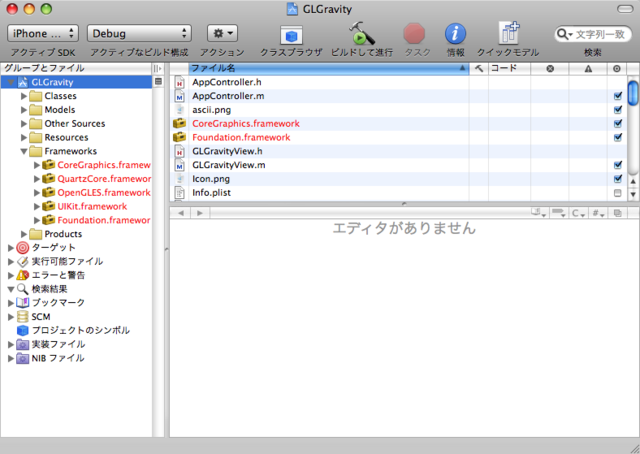Select ascii.png file name in list
The width and height of the screenshot is (640, 454).
(211, 110)
